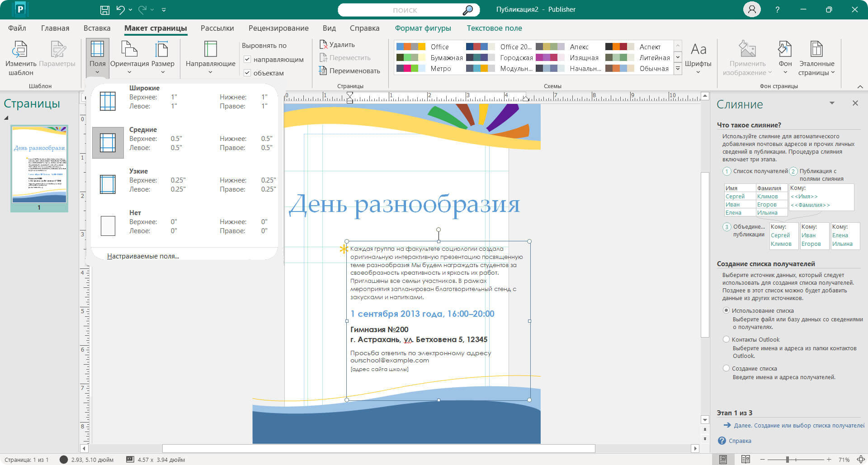This screenshot has height=465, width=868.
Task: Collapse the ribbon with chevron
Action: 860,86
